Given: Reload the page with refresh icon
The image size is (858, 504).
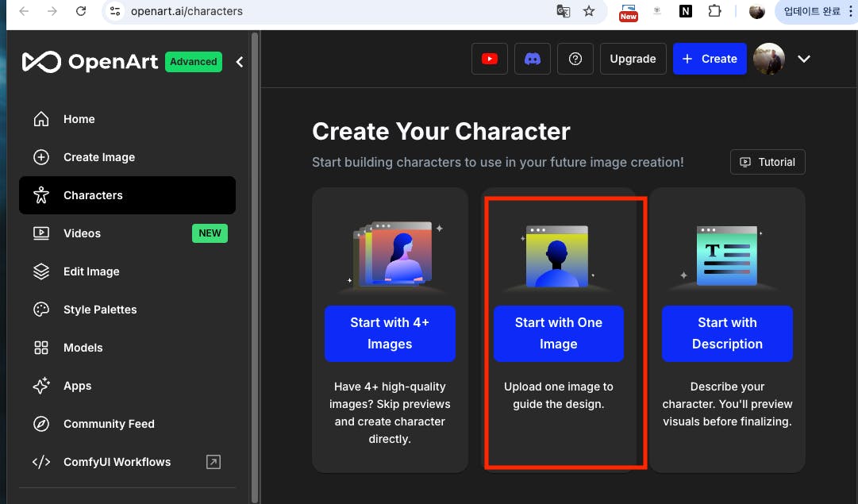Looking at the screenshot, I should click(81, 11).
